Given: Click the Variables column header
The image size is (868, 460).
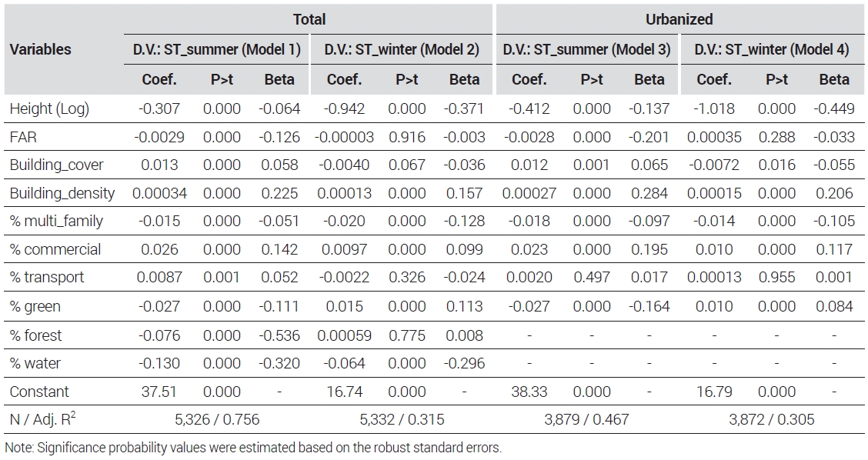Looking at the screenshot, I should point(41,49).
